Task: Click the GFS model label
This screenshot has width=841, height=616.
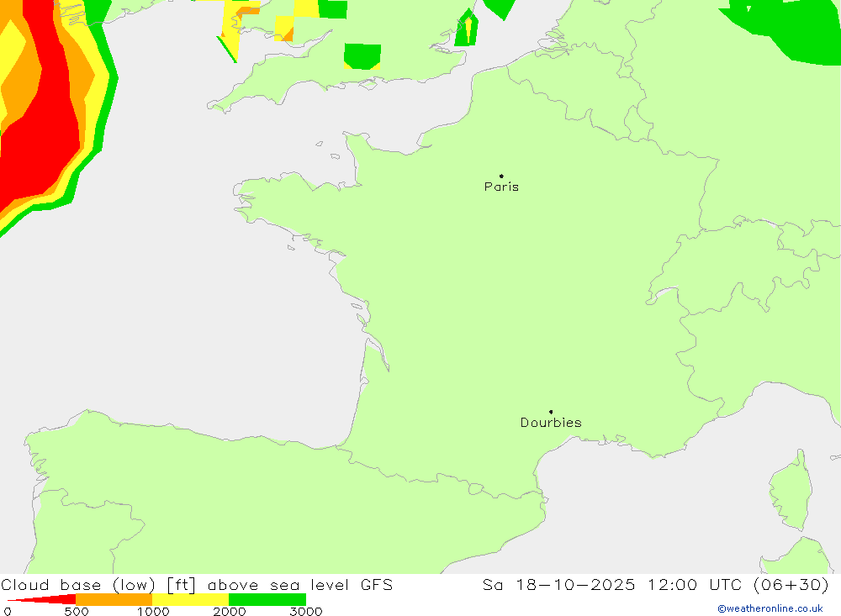Action: [377, 585]
